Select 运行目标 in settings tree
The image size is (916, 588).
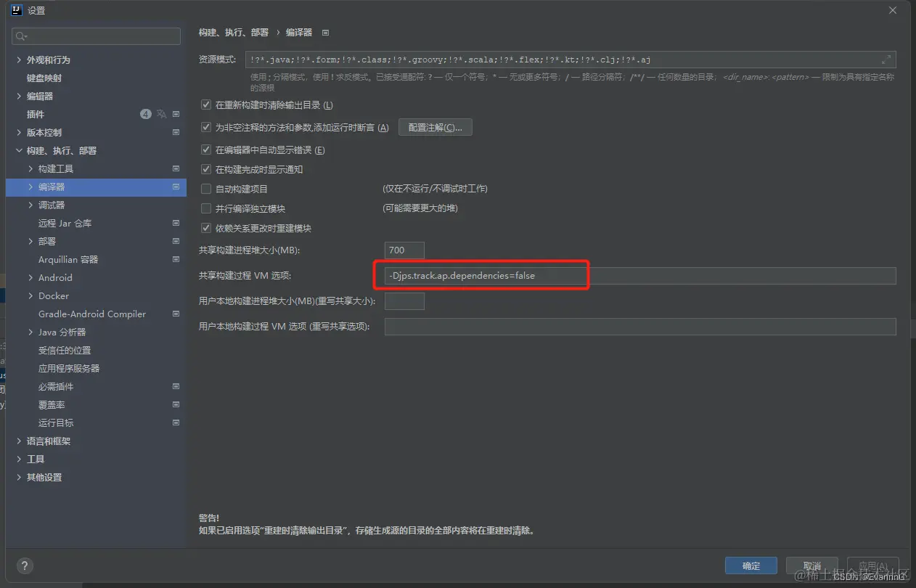pyautogui.click(x=56, y=422)
